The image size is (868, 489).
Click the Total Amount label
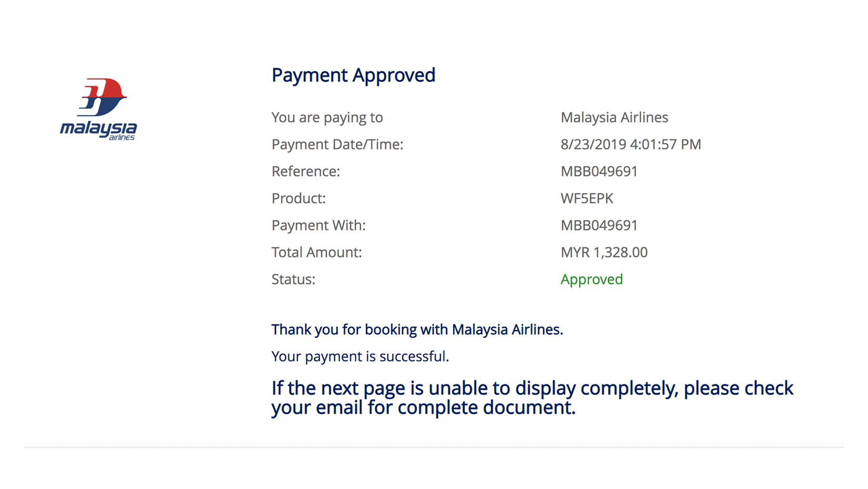pos(316,253)
